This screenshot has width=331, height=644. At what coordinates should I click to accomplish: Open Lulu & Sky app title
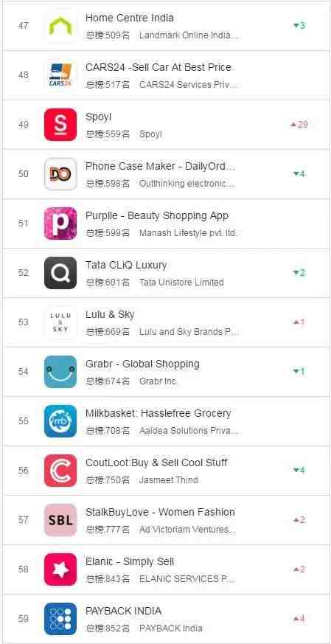[x=110, y=314]
